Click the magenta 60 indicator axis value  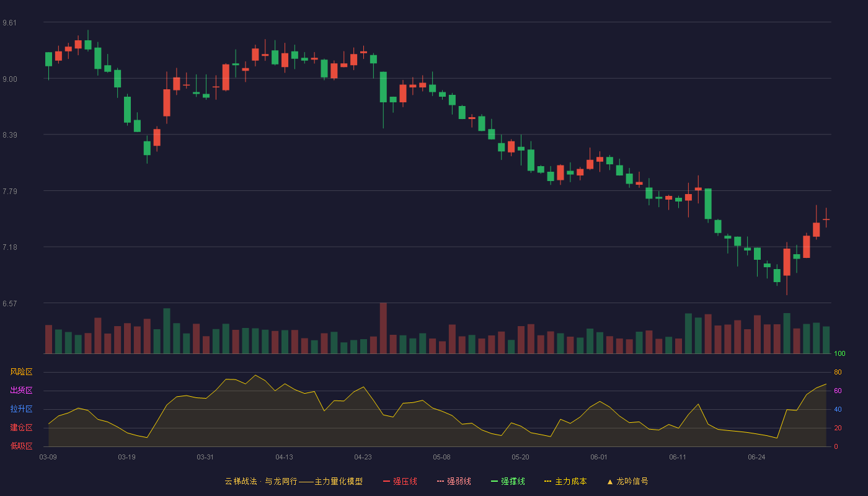point(838,391)
